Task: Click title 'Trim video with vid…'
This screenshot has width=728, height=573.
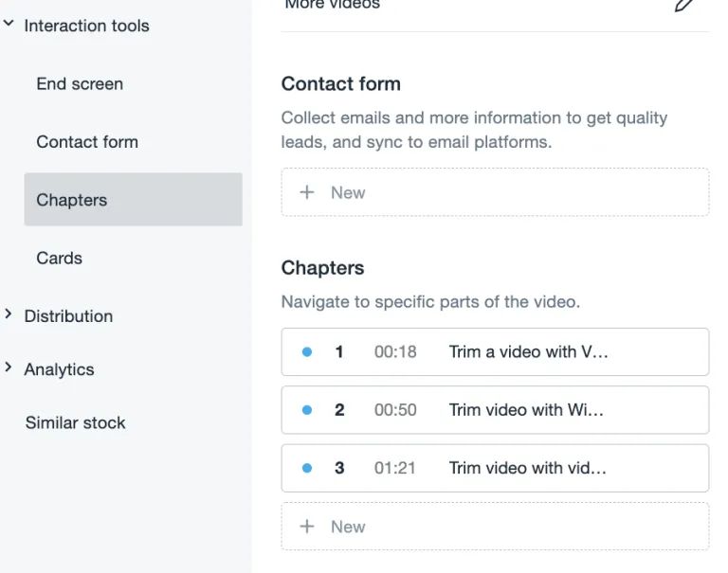Action: tap(527, 468)
